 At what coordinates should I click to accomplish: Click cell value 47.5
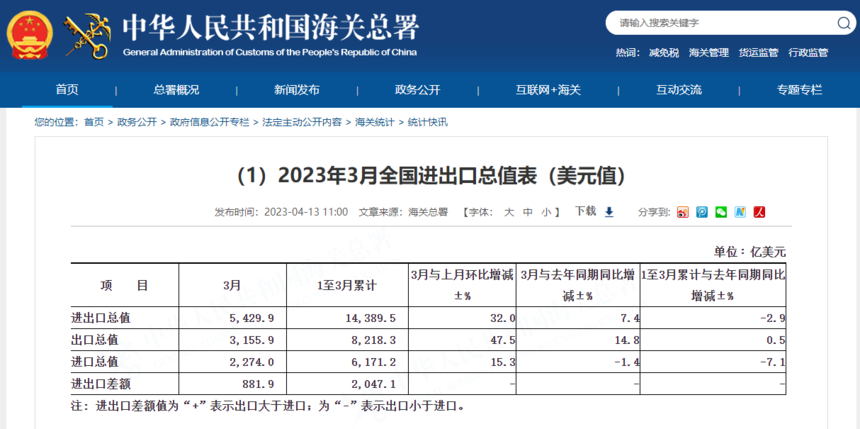pyautogui.click(x=501, y=340)
